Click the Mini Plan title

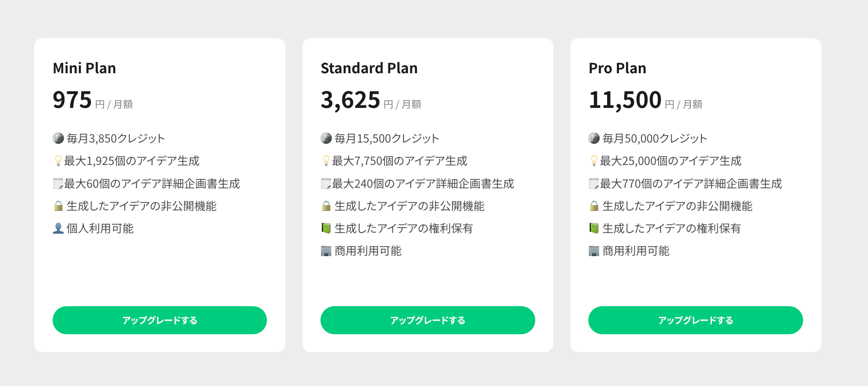tap(85, 68)
